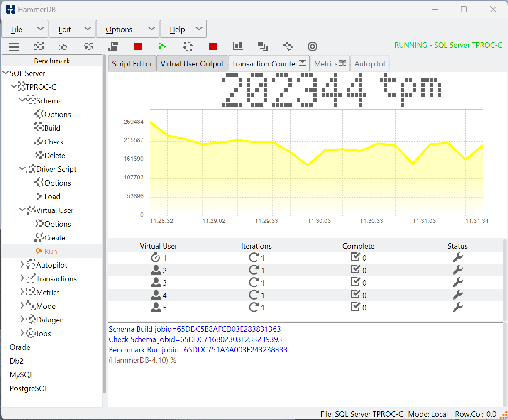Open the Options menu
Image resolution: width=508 pixels, height=420 pixels.
[x=128, y=29]
